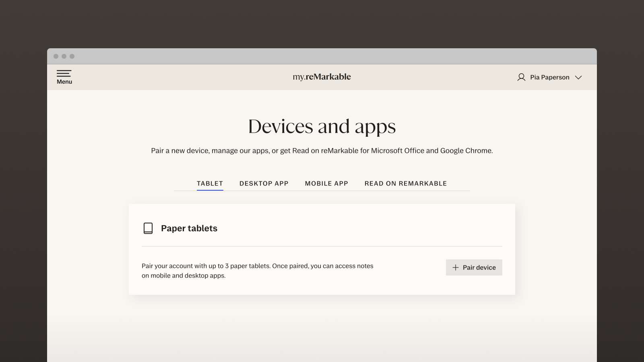The image size is (644, 362).
Task: Switch to the MOBILE APP tab
Action: tap(326, 183)
